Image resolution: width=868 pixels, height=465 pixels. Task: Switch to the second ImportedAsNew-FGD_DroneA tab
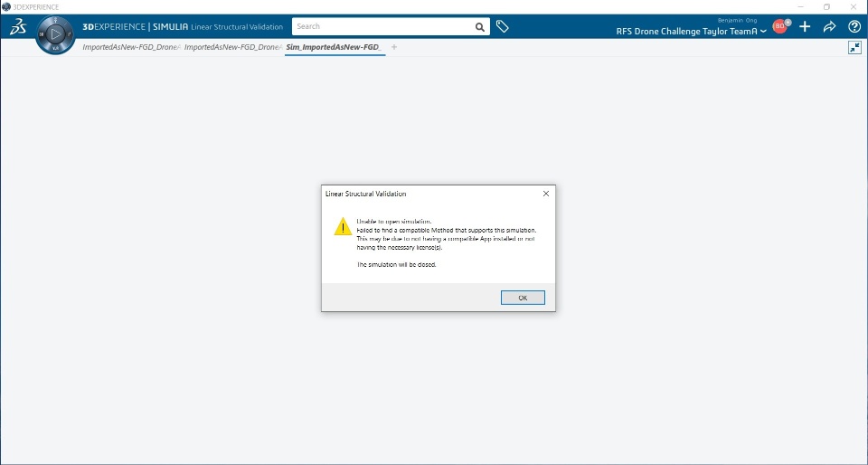[233, 47]
